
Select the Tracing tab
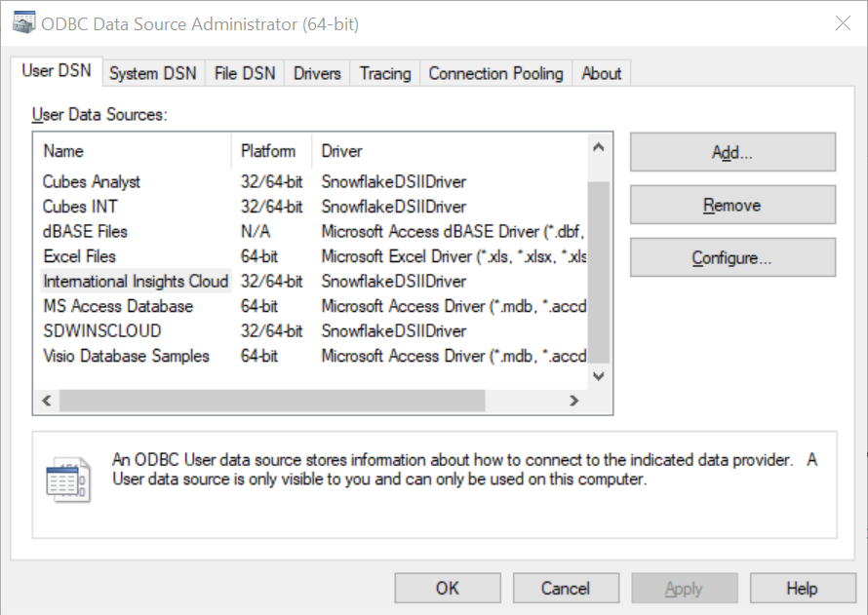point(385,73)
